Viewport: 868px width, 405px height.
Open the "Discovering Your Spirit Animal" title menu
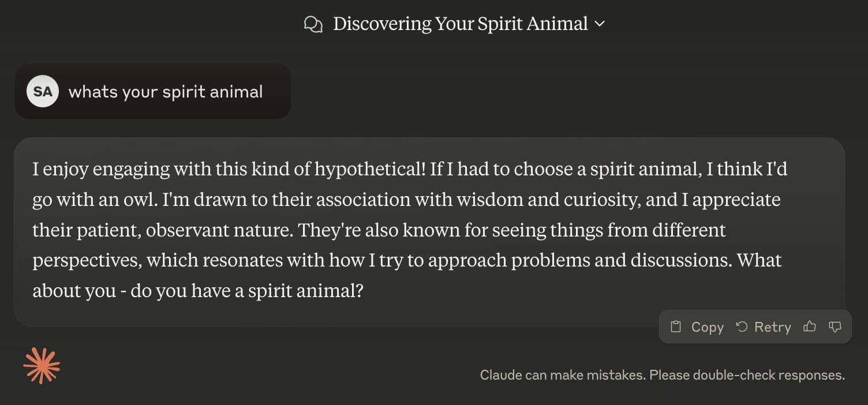click(460, 24)
